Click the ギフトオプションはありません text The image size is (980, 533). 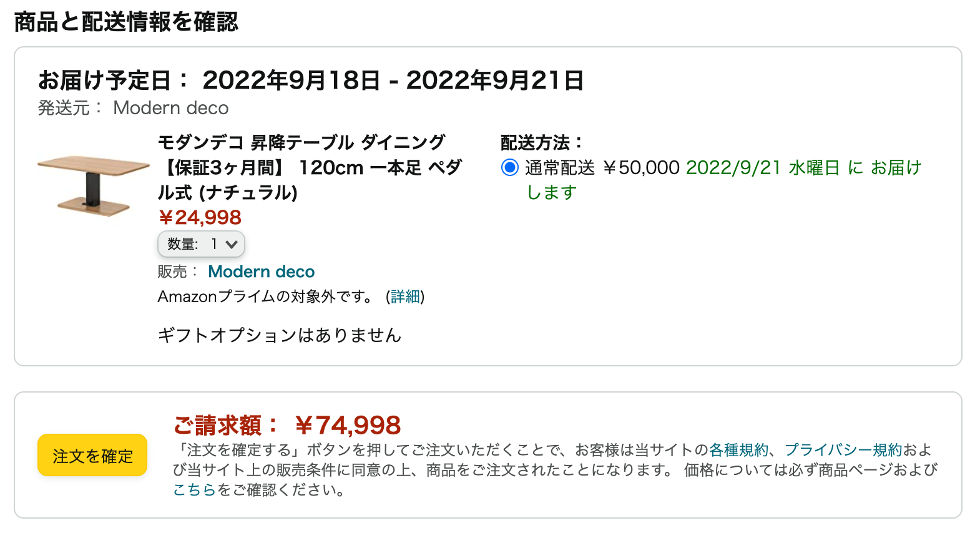(x=279, y=335)
